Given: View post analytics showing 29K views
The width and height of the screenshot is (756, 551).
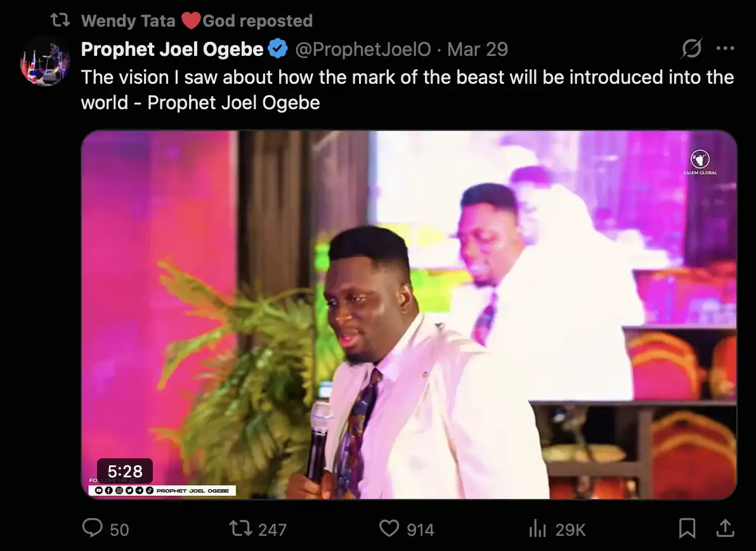Looking at the screenshot, I should (x=538, y=528).
